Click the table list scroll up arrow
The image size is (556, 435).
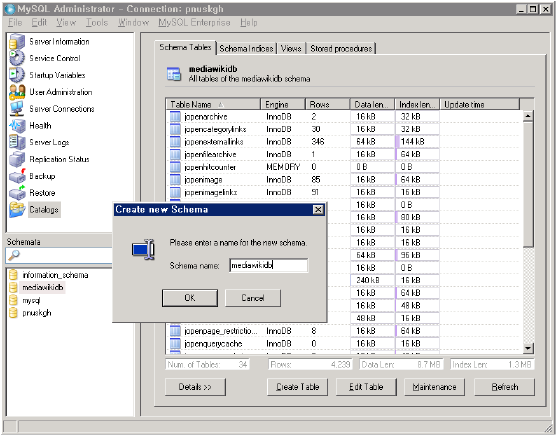(528, 116)
